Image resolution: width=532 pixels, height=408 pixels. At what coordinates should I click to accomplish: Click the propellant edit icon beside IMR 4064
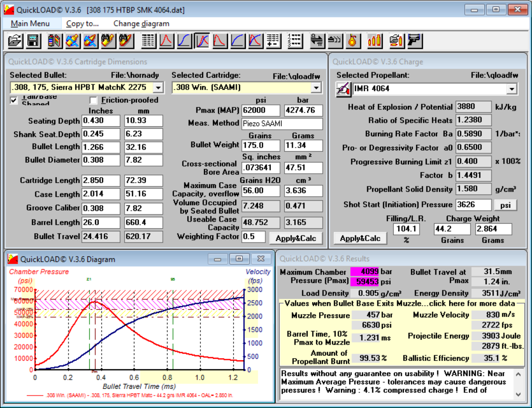[x=343, y=89]
